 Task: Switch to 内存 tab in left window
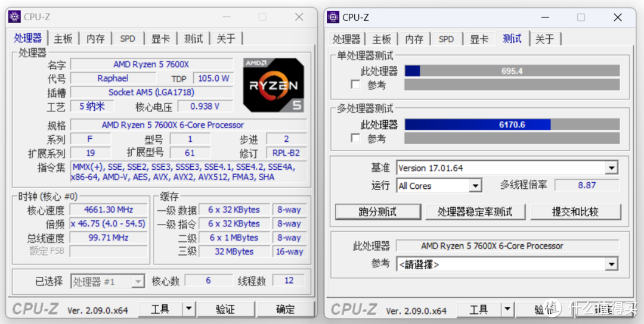click(95, 39)
